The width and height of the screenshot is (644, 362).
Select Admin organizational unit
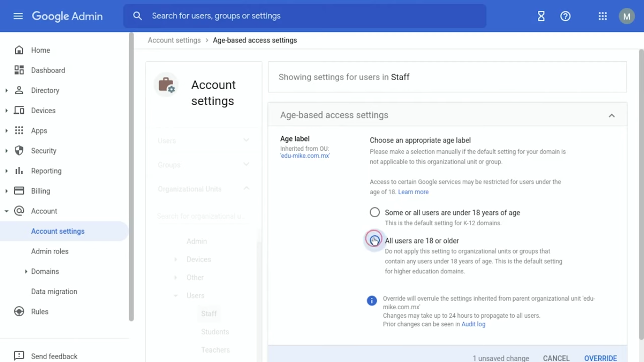pos(197,241)
